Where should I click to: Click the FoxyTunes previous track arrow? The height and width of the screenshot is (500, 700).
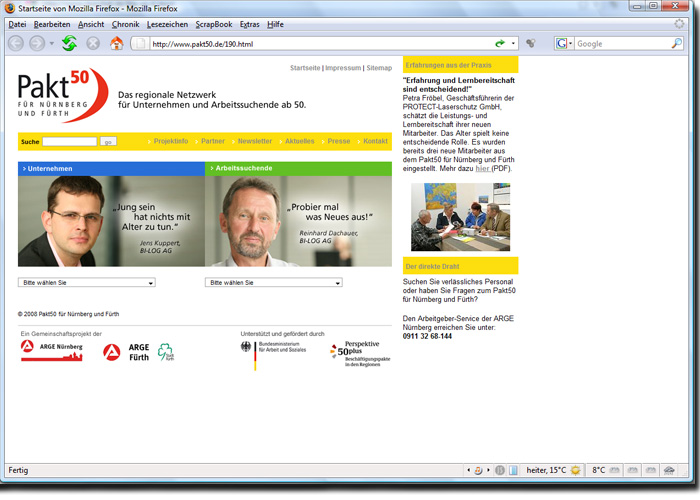[468, 470]
